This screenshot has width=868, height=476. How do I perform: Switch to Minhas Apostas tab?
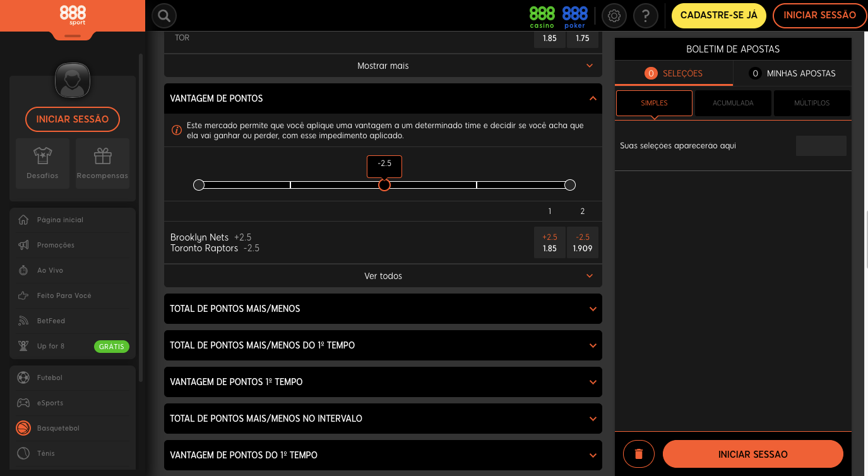(792, 73)
